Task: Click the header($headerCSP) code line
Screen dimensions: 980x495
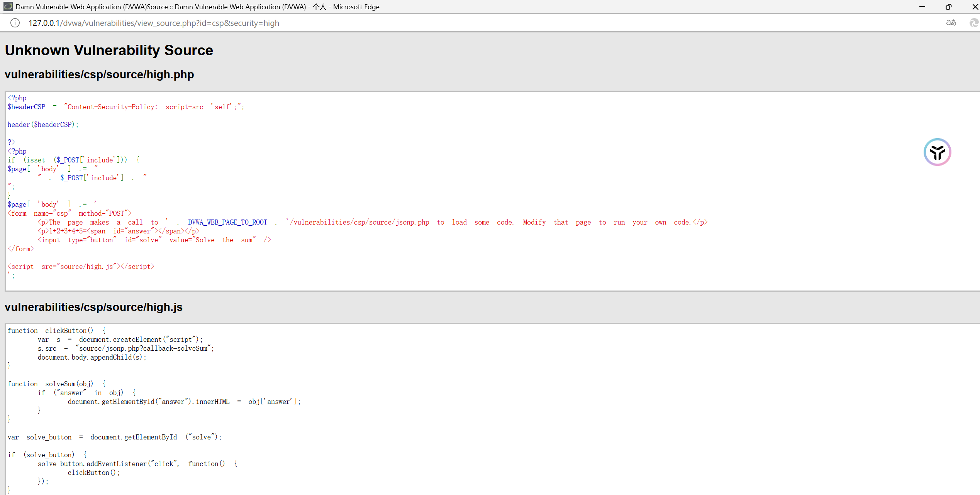Action: coord(43,125)
